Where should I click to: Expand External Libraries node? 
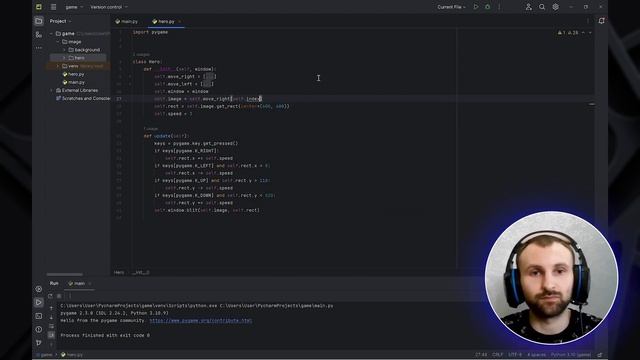[51, 90]
